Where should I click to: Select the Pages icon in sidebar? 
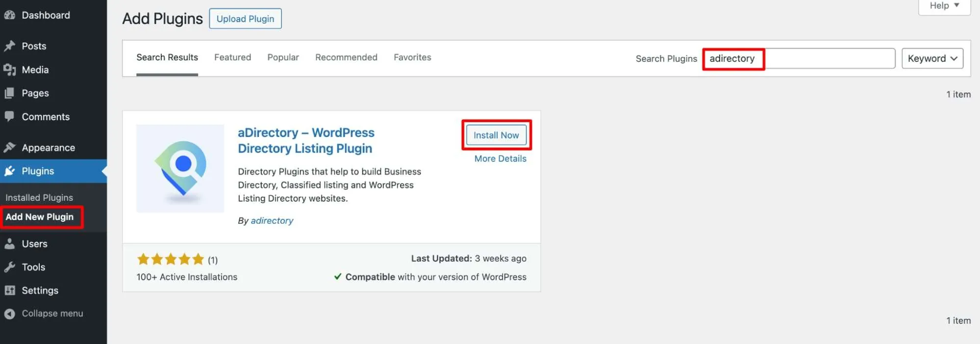click(9, 93)
